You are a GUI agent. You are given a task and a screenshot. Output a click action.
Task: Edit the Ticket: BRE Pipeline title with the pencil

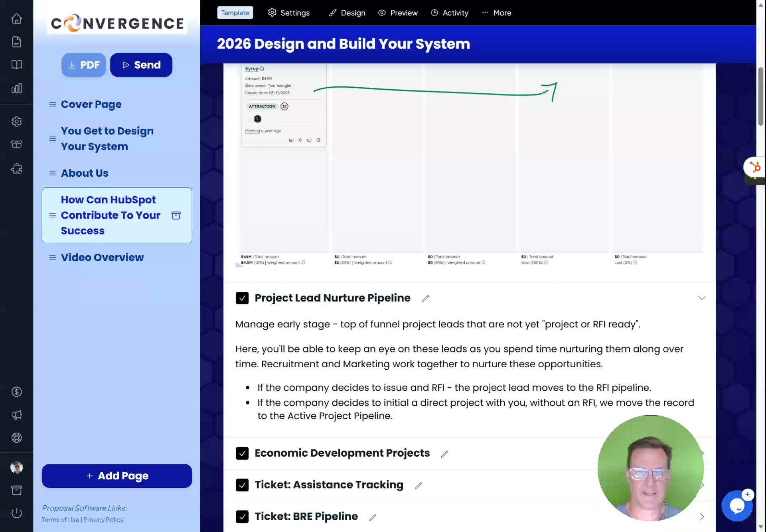pos(373,517)
